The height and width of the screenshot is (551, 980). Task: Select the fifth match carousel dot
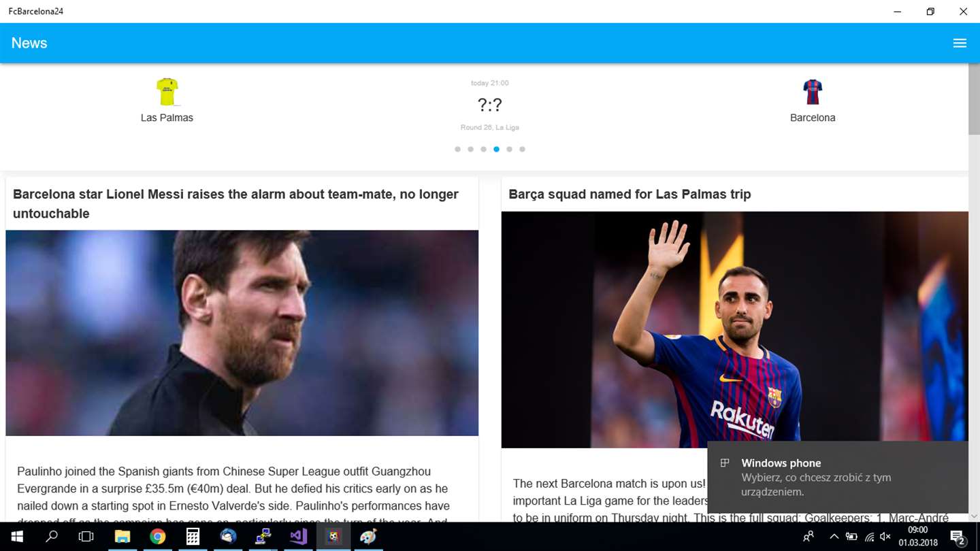(509, 149)
